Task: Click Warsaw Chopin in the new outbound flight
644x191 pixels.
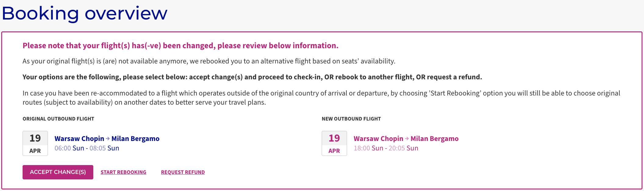Action: [378, 139]
